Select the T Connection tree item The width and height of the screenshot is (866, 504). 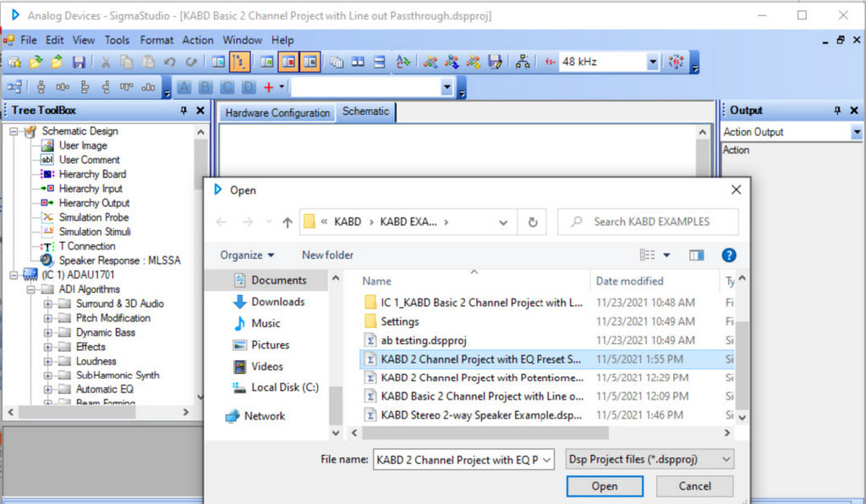[87, 245]
